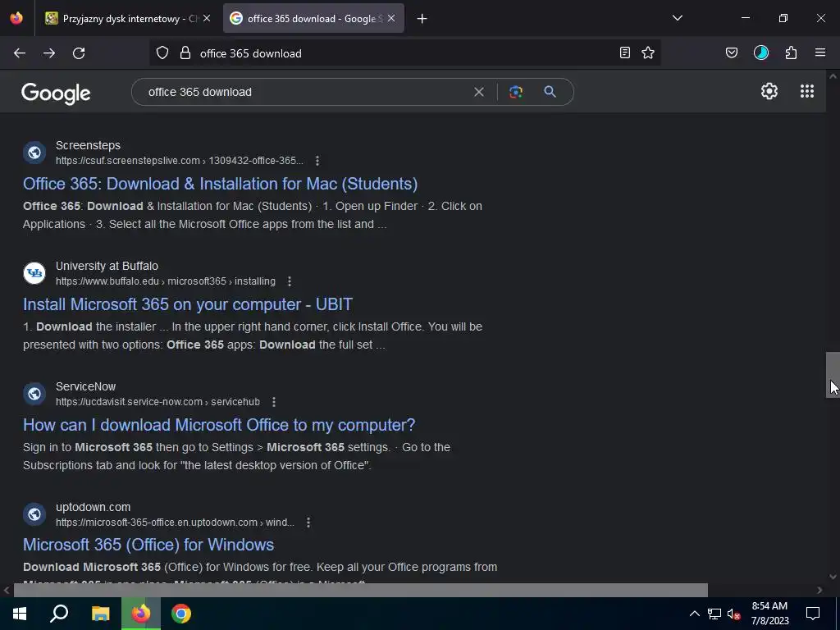Submit the Google search with magnifier
This screenshot has width=840, height=630.
(x=550, y=92)
